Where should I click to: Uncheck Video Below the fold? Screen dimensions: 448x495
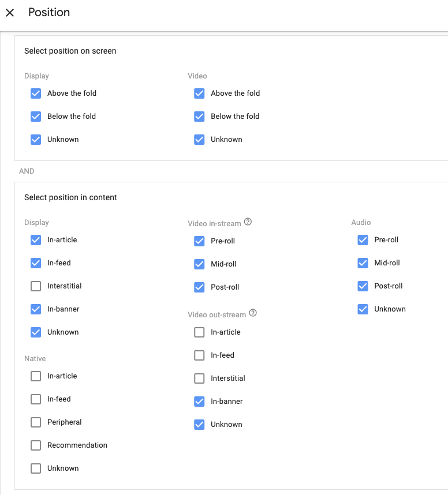[x=199, y=116]
